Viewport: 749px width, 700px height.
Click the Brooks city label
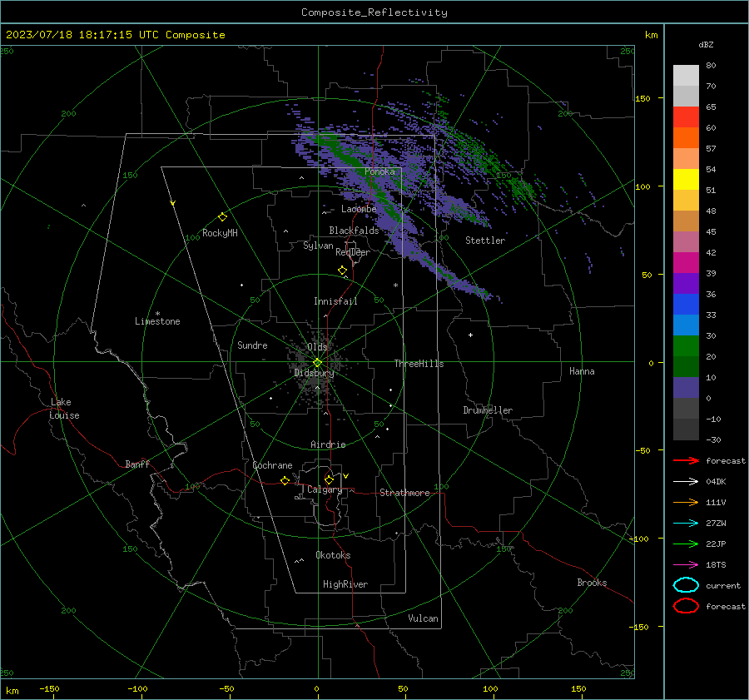click(x=592, y=583)
